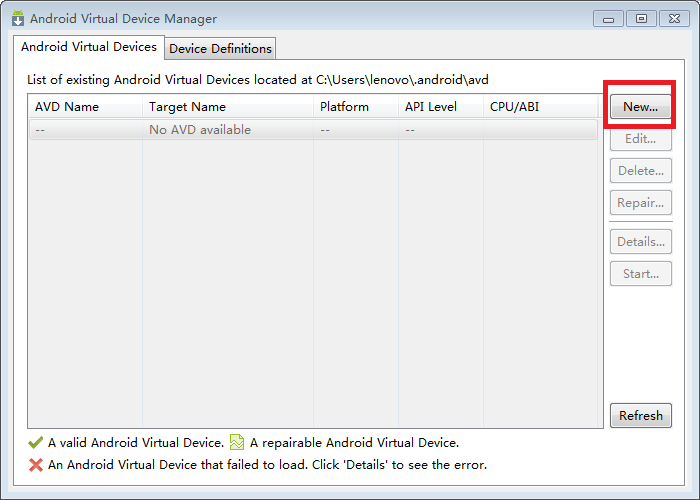This screenshot has height=500, width=700.
Task: Click the Start... button
Action: point(641,274)
